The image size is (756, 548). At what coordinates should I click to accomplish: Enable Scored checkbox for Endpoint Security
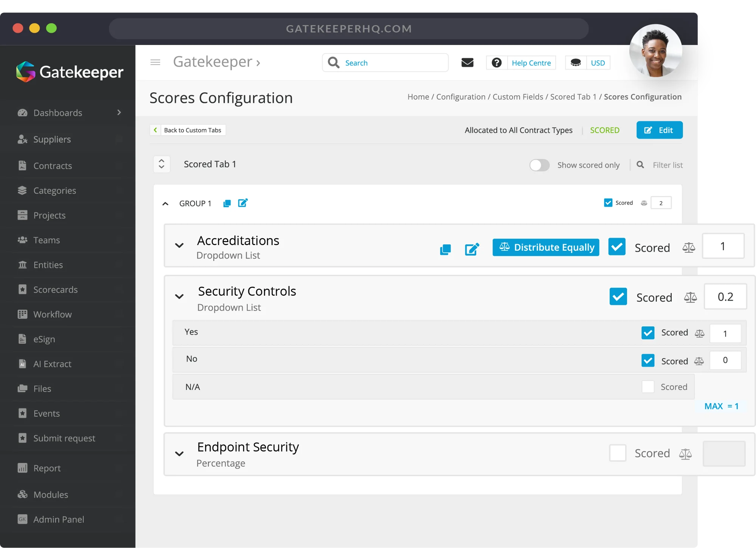point(618,453)
